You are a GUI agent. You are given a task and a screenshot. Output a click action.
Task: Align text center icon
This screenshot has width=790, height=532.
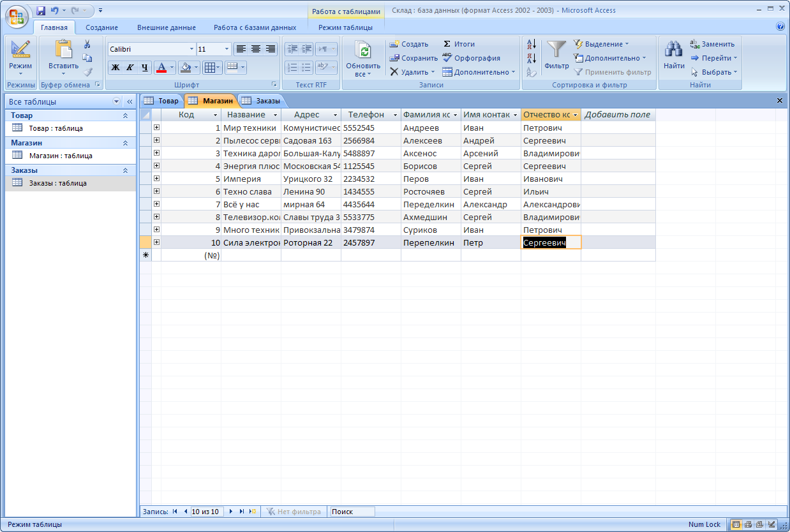click(x=256, y=49)
